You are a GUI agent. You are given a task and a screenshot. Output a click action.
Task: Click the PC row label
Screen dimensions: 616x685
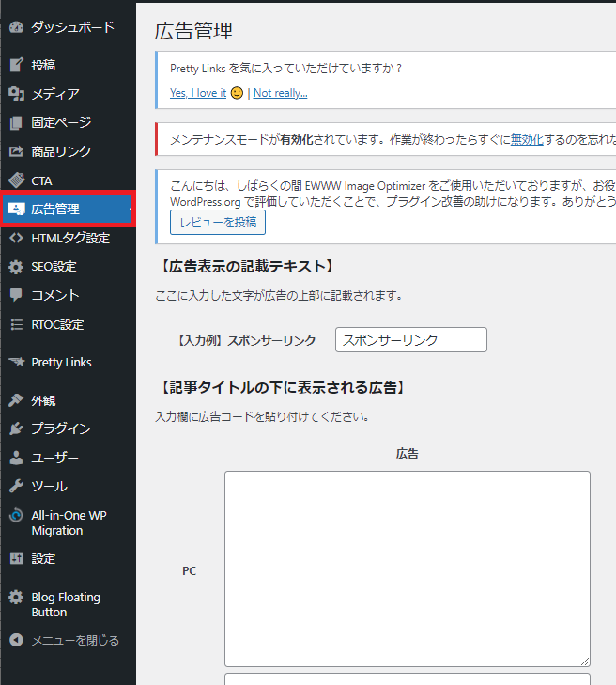[189, 570]
